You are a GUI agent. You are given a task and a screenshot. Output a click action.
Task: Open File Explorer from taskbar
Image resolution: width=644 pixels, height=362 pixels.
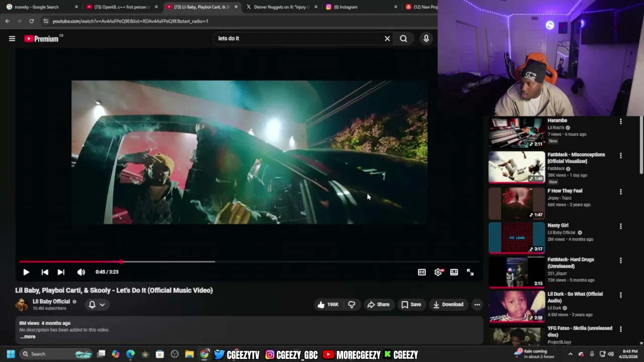189,354
